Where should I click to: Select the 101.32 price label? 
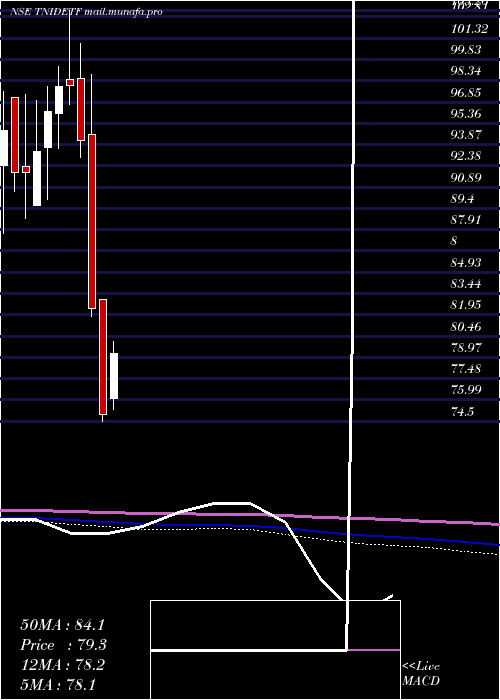(469, 29)
